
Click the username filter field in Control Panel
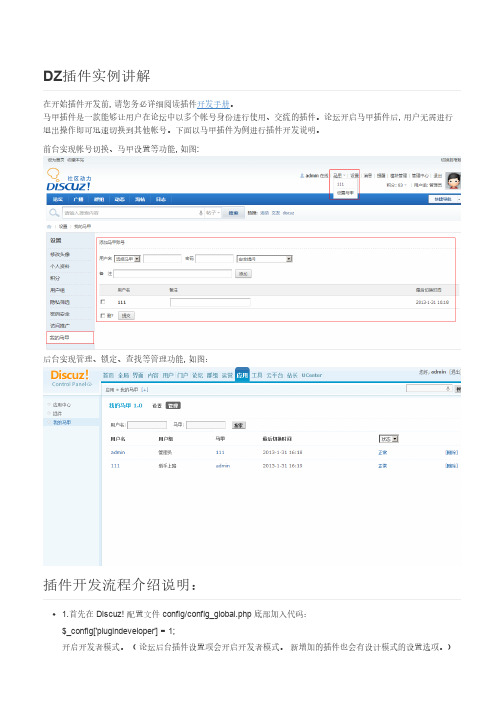pos(147,425)
